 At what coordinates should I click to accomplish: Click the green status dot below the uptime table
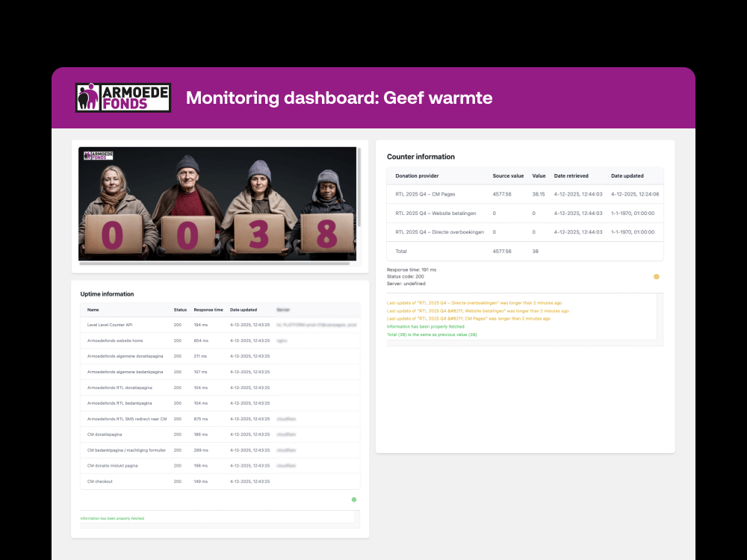tap(354, 499)
